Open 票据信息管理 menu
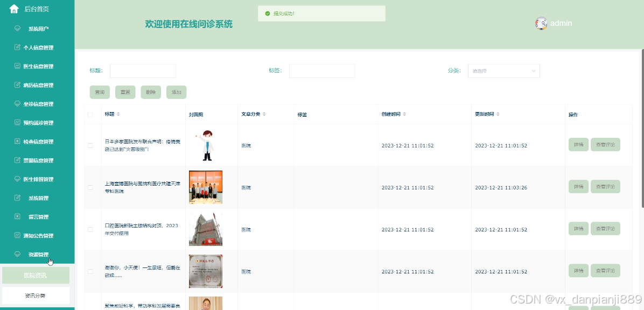644x310 pixels. (x=37, y=160)
